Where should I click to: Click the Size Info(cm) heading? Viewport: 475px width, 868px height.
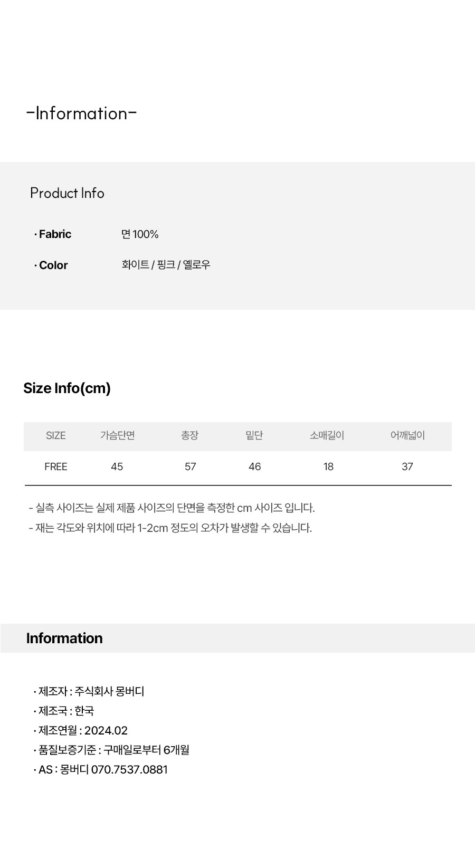click(x=67, y=388)
